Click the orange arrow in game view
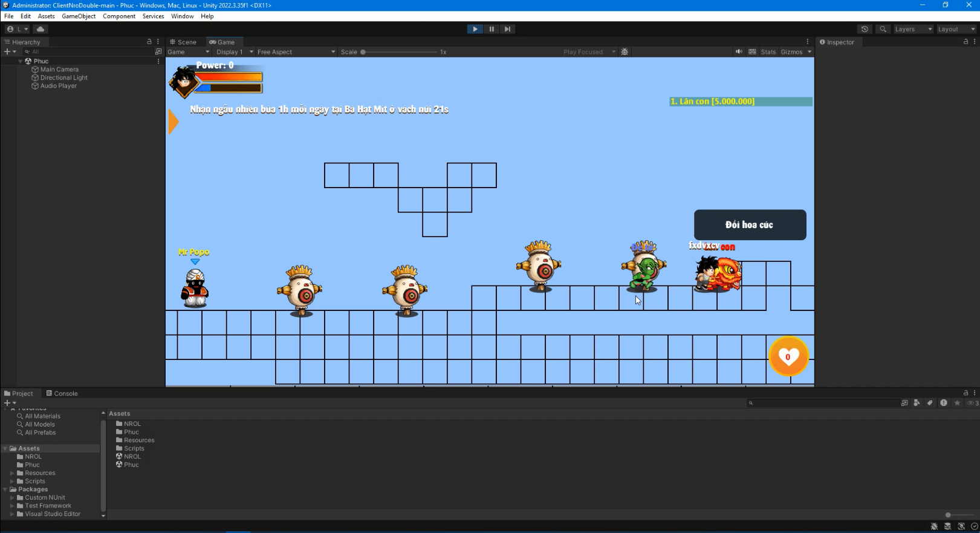980x533 pixels. 174,122
